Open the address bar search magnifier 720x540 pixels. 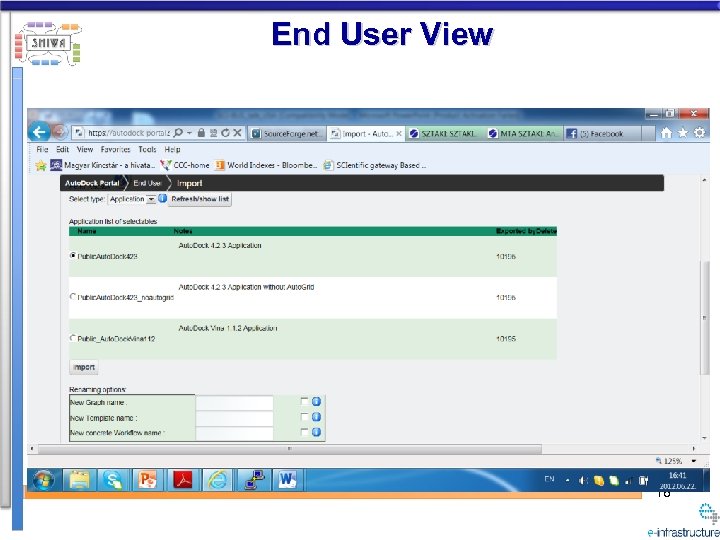pos(178,133)
